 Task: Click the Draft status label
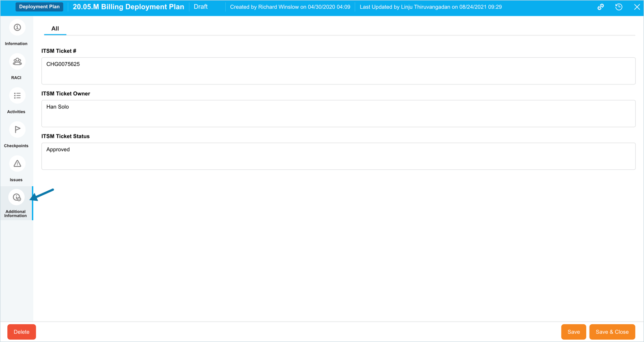[x=200, y=7]
